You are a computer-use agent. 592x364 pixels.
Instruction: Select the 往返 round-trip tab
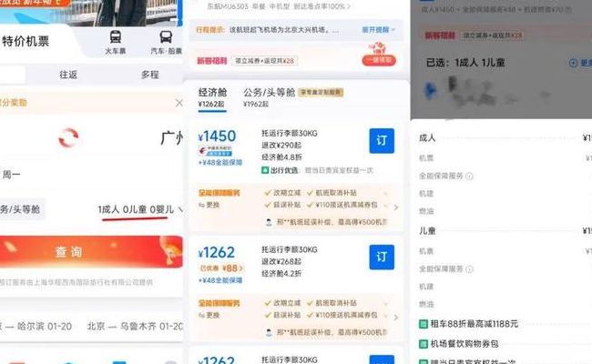click(68, 75)
